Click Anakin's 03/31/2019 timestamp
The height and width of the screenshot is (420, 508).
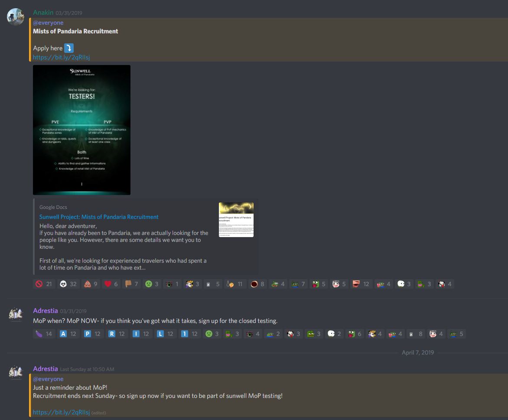[x=68, y=13]
